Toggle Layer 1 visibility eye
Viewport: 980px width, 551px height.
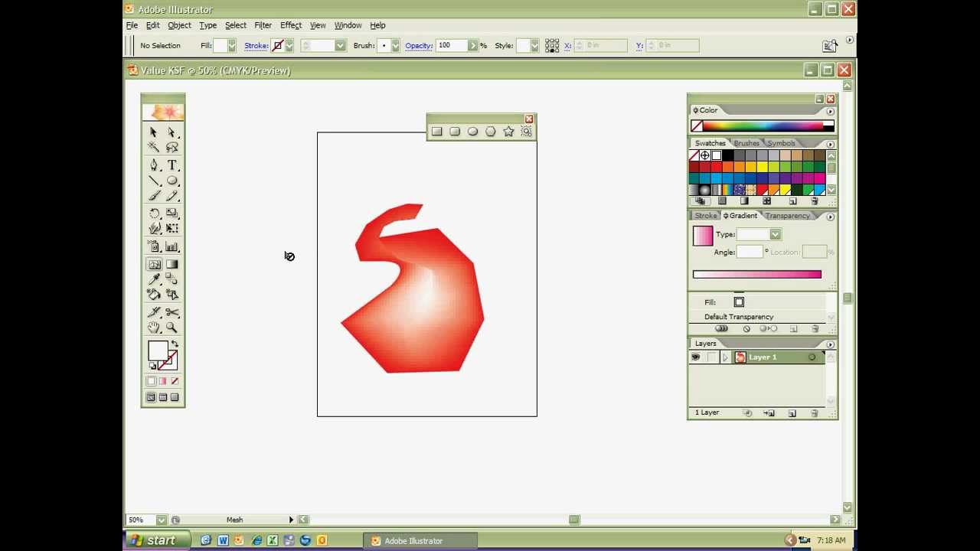point(696,357)
